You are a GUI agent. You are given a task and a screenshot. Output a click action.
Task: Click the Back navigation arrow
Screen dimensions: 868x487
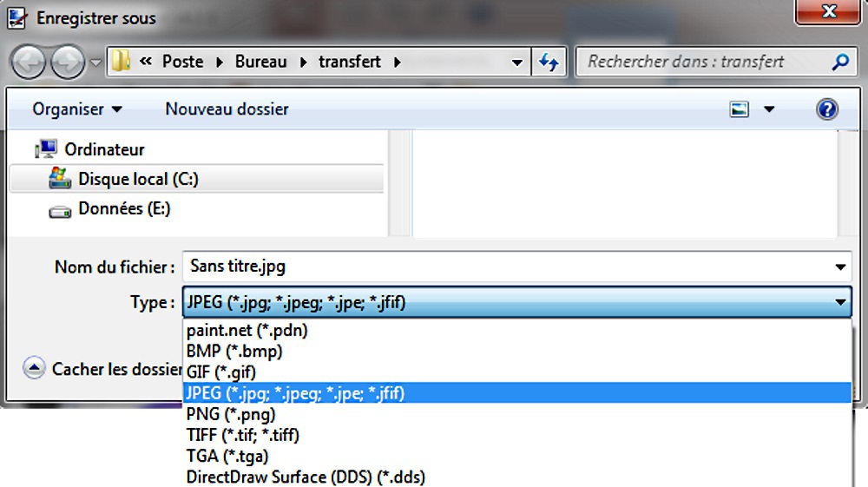click(x=29, y=62)
